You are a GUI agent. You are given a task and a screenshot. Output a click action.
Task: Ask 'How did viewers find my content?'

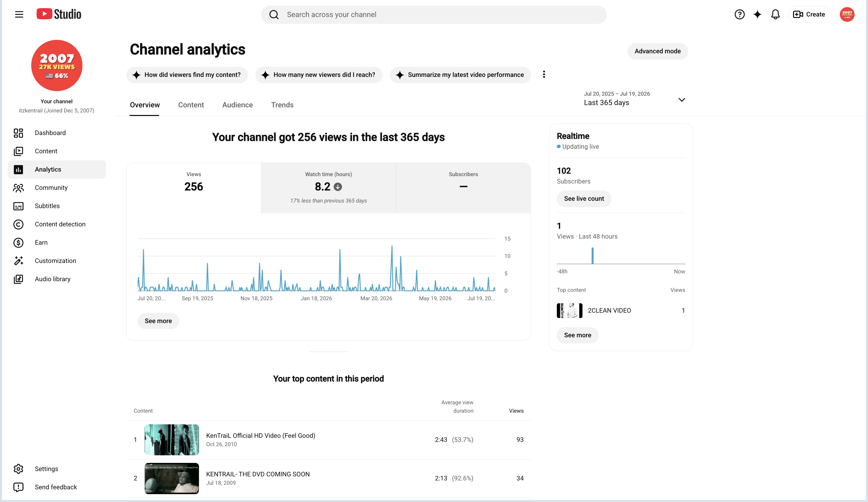(x=187, y=75)
